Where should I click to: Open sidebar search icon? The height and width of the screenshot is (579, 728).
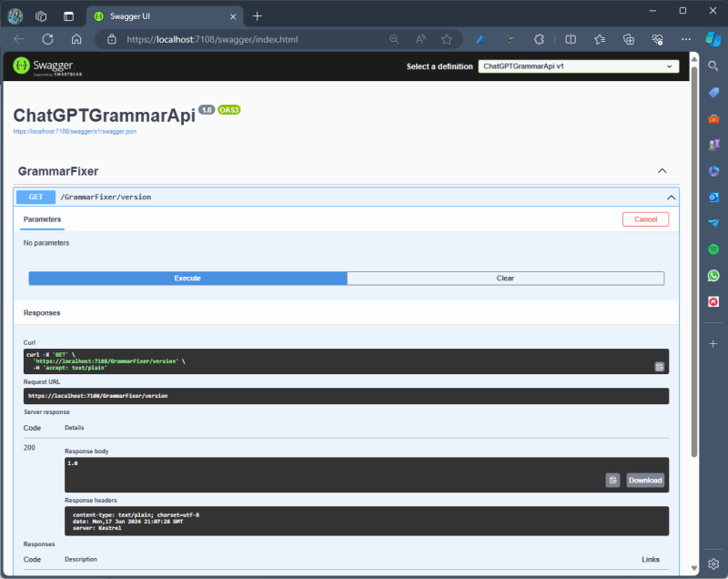(x=713, y=66)
